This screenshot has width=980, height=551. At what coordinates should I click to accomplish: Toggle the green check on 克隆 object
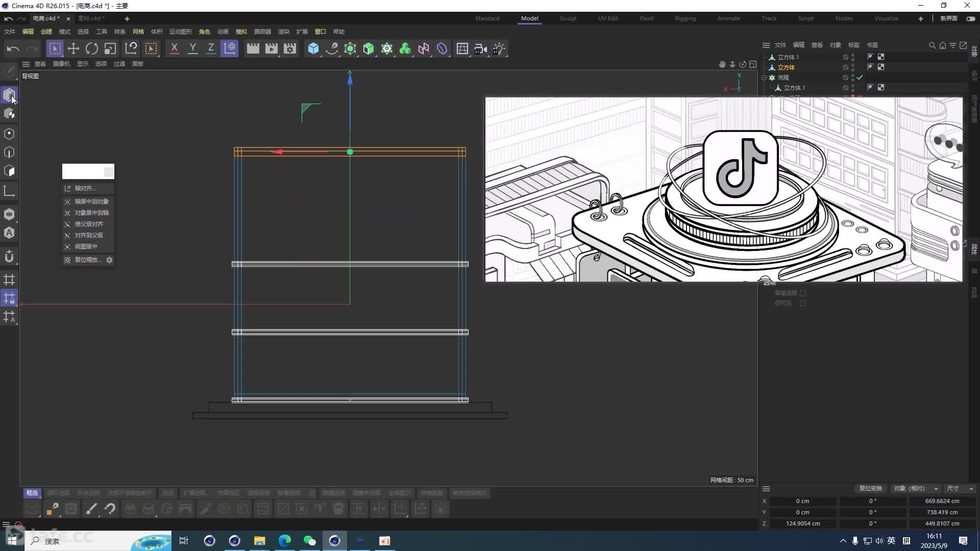pyautogui.click(x=860, y=78)
